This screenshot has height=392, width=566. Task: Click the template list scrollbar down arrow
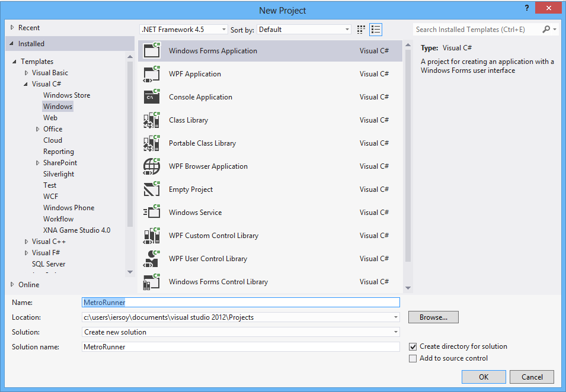pos(408,288)
